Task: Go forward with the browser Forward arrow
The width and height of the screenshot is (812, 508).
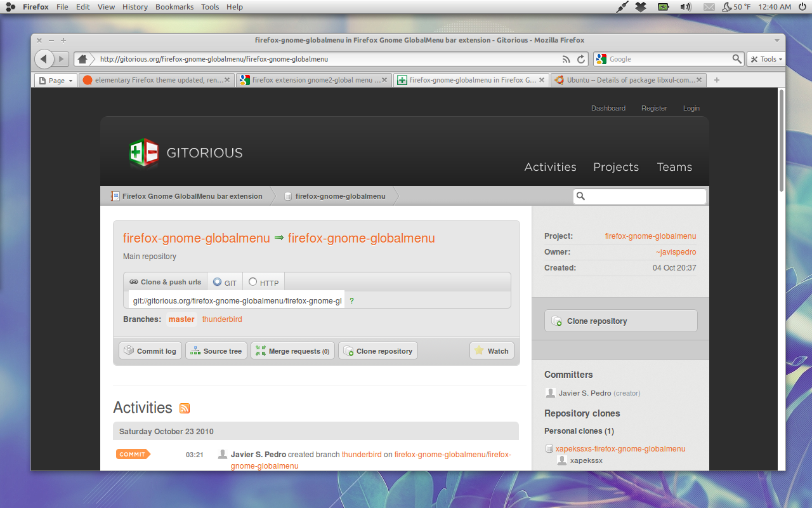Action: coord(62,59)
